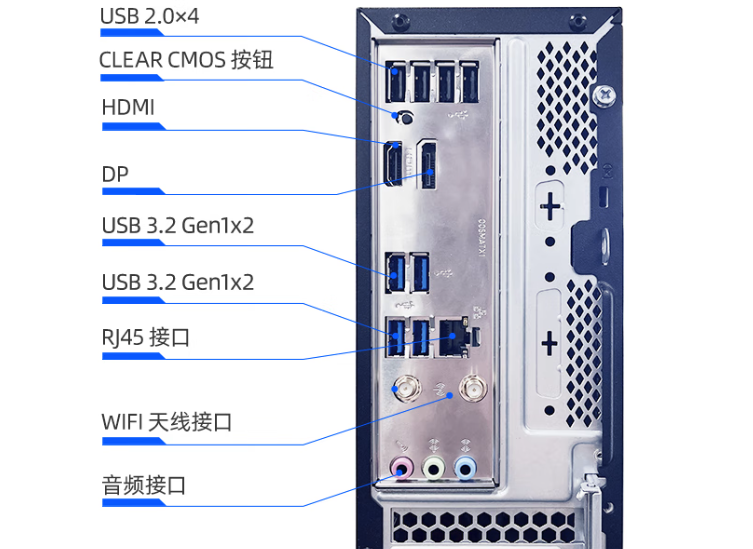This screenshot has height=549, width=753.
Task: Click the 音频接口 label
Action: [144, 485]
